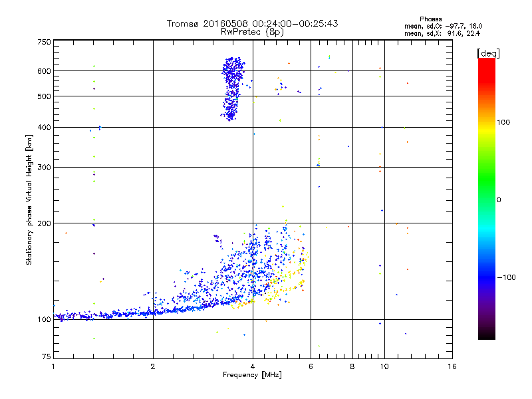Click the colorbar tick label '-100'
This screenshot has width=532, height=399.
[x=506, y=277]
